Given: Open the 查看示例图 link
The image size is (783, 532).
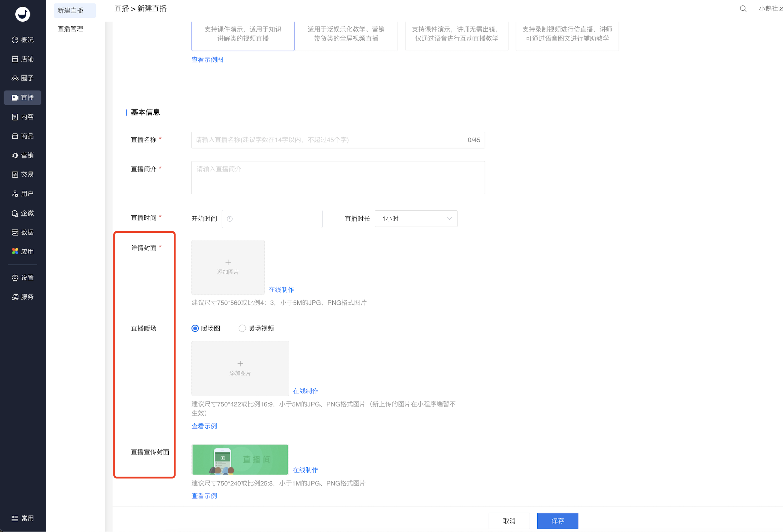Looking at the screenshot, I should click(207, 60).
